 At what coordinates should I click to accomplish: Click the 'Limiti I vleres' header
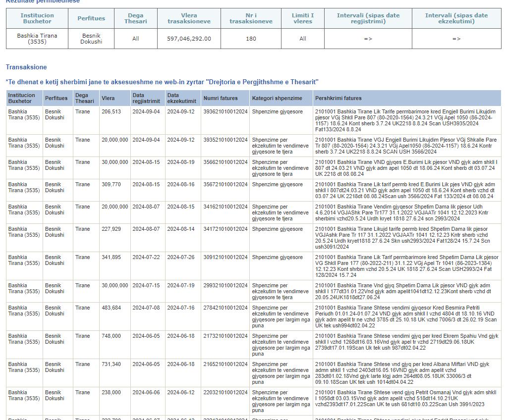coord(302,18)
